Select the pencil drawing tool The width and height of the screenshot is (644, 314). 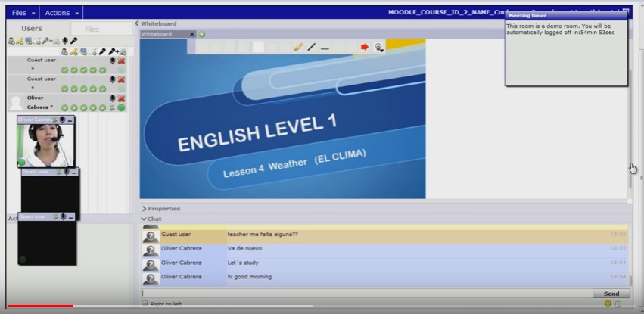(298, 47)
